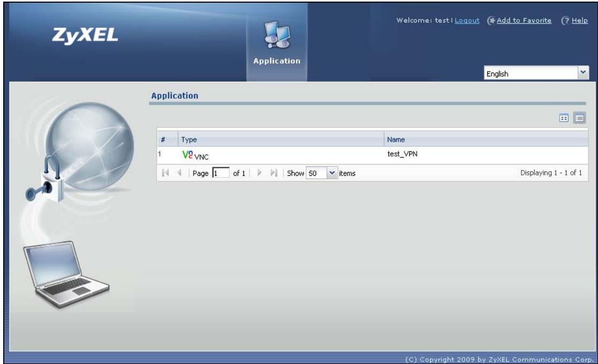The image size is (598, 364).
Task: Open the Help link
Action: (x=579, y=20)
